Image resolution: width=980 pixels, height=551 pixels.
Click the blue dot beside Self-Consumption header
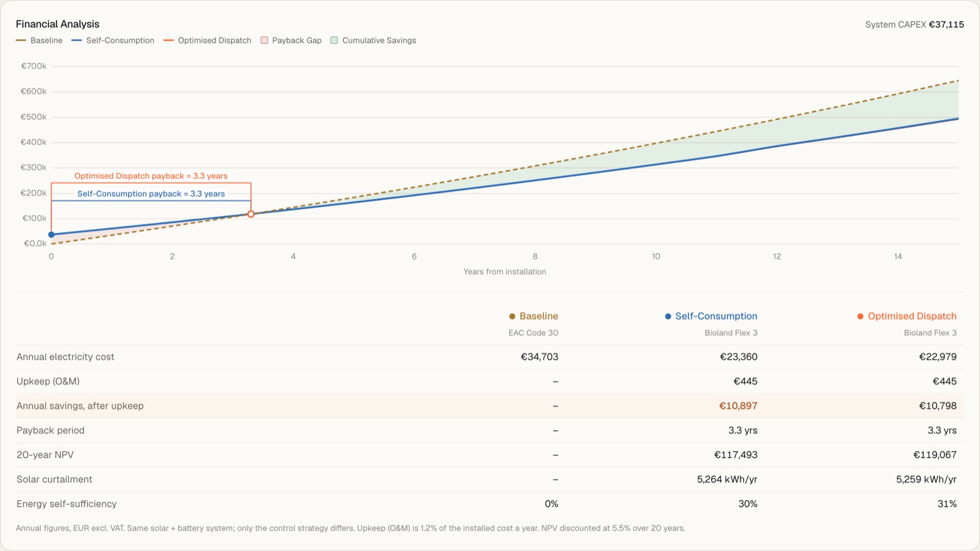668,316
